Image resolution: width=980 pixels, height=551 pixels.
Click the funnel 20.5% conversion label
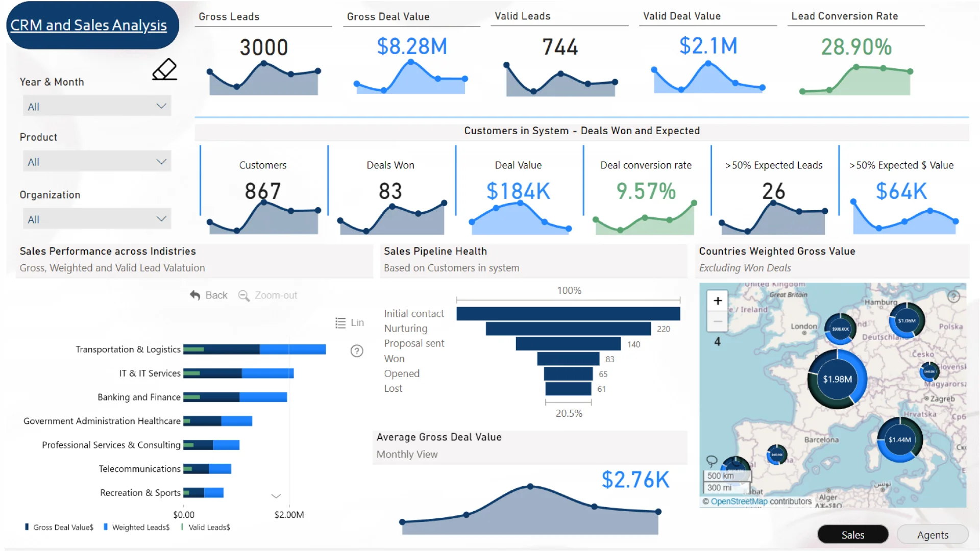coord(569,413)
